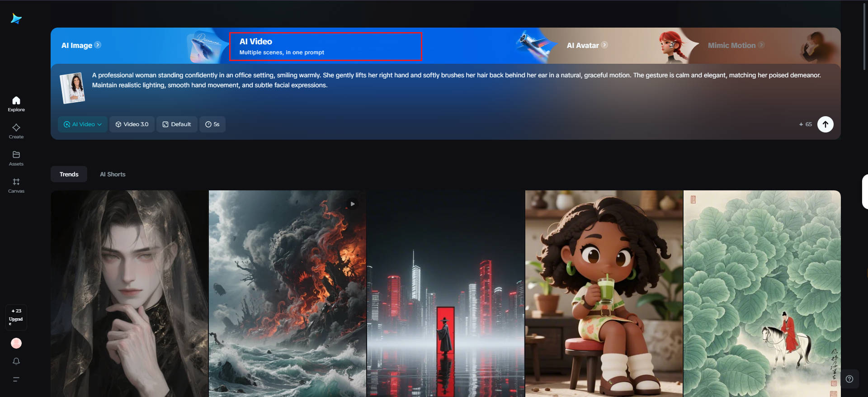Viewport: 868px width, 397px height.
Task: Open the AI Video mode dropdown
Action: [83, 124]
